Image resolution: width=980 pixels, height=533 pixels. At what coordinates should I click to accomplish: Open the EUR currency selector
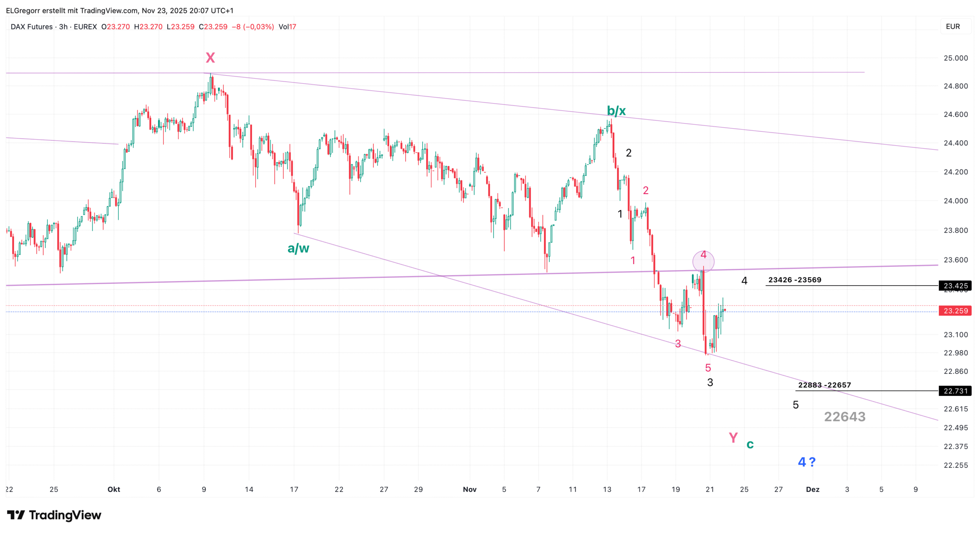tap(953, 27)
